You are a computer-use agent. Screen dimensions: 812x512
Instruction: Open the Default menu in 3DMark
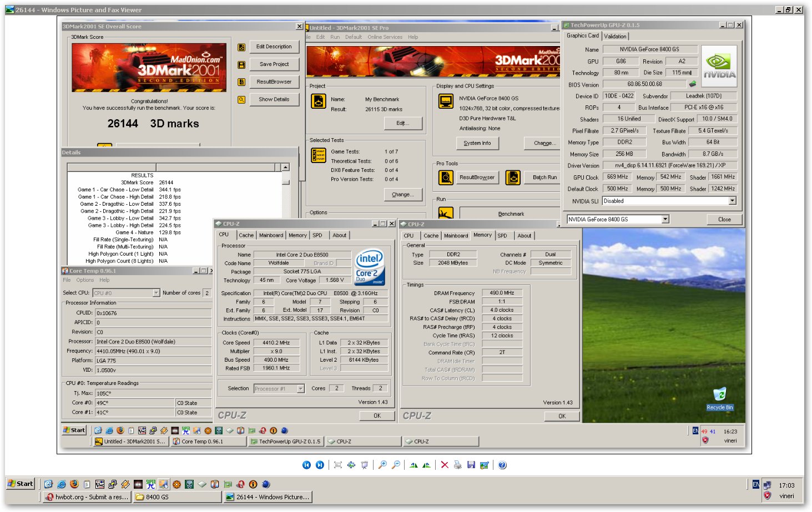point(353,37)
